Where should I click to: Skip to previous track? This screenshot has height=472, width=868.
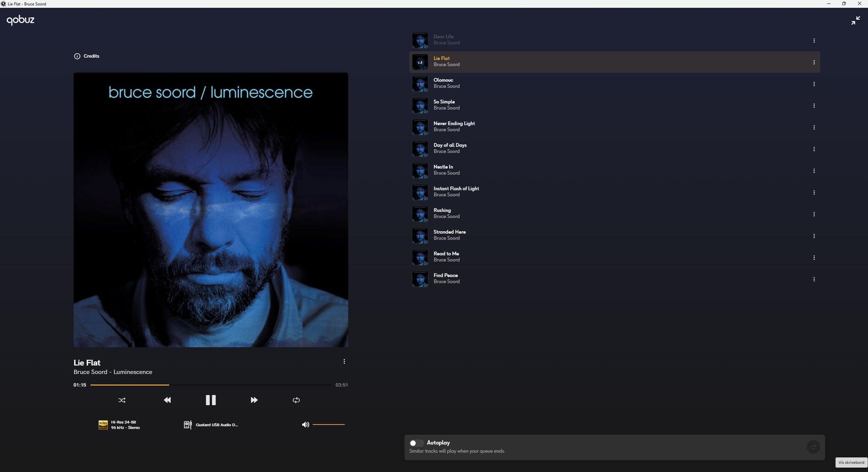[167, 400]
